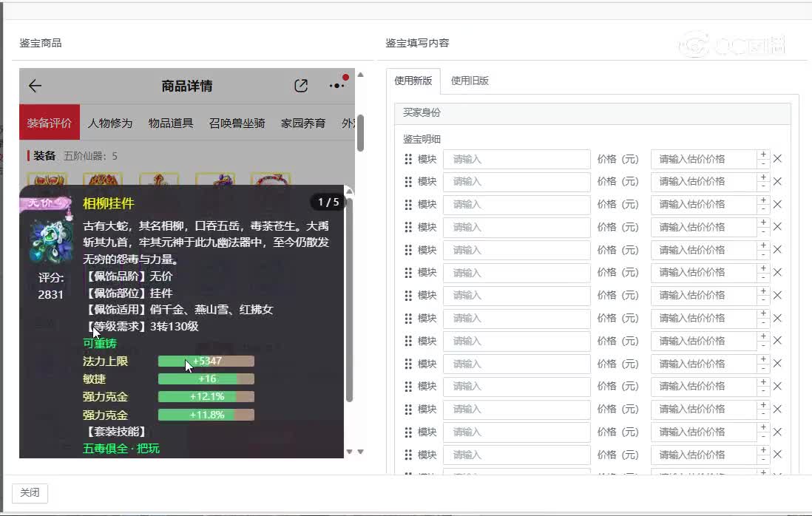Switch to the 使用旧版 tab

point(470,81)
